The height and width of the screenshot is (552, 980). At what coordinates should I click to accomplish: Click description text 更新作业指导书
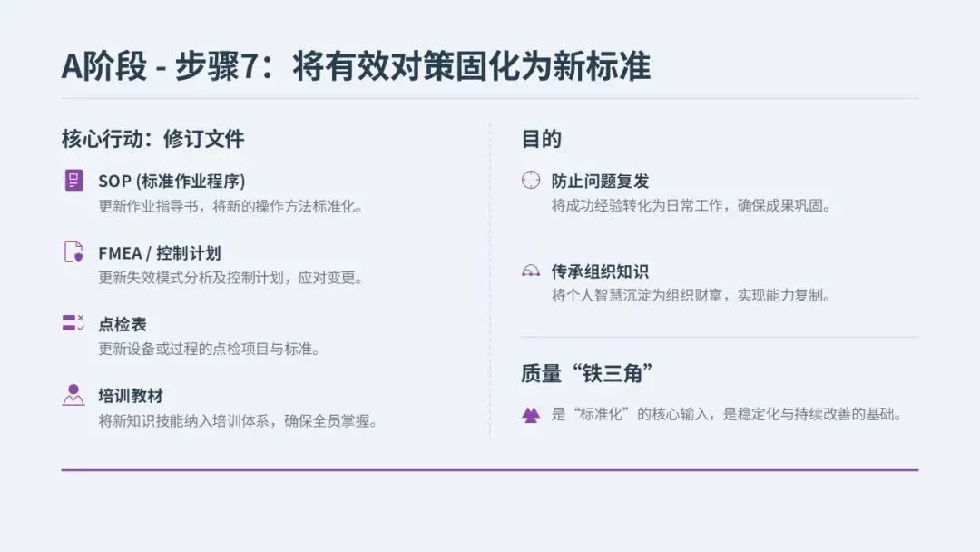148,206
